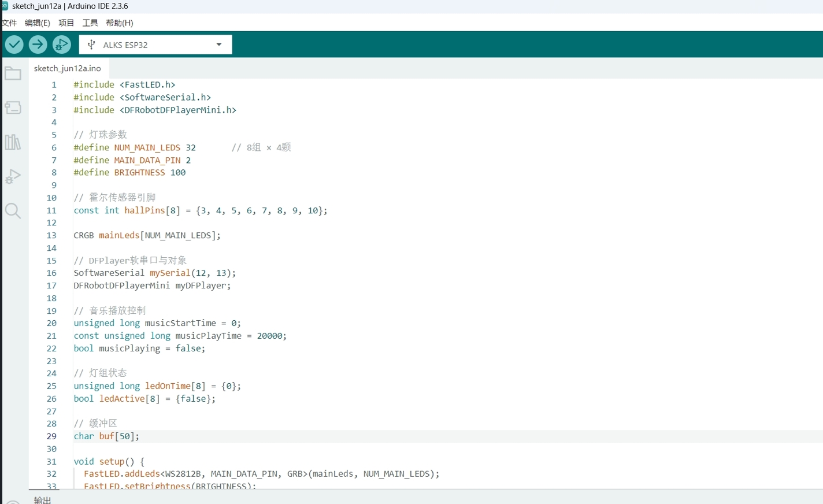Click the '// 音乐播放控制' comment
This screenshot has width=823, height=504.
(x=110, y=311)
